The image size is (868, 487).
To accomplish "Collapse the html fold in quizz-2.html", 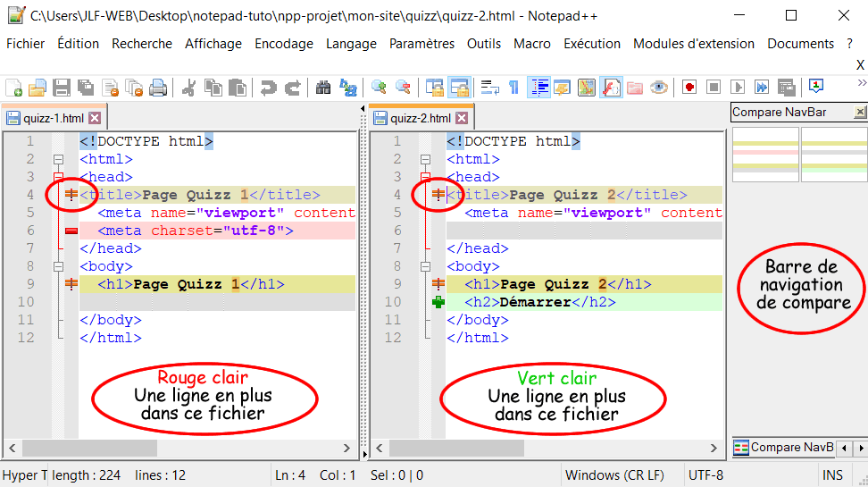I will pos(425,160).
